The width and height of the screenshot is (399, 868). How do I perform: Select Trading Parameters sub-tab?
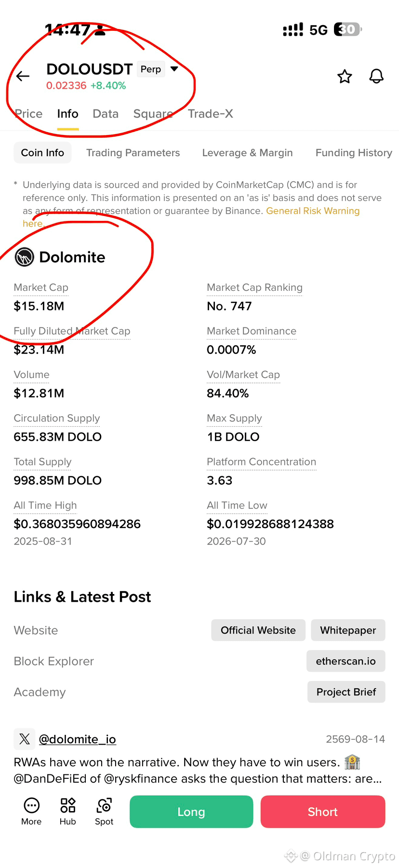[x=133, y=153]
